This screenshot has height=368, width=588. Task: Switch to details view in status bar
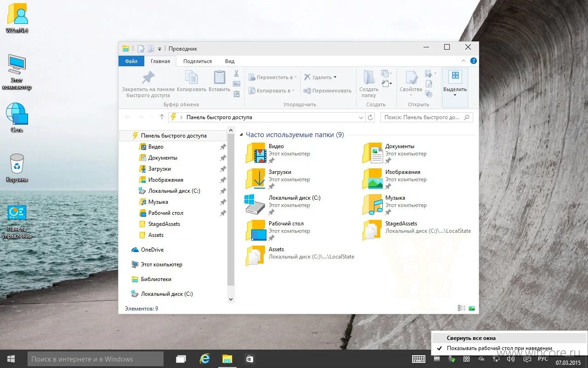tap(461, 307)
